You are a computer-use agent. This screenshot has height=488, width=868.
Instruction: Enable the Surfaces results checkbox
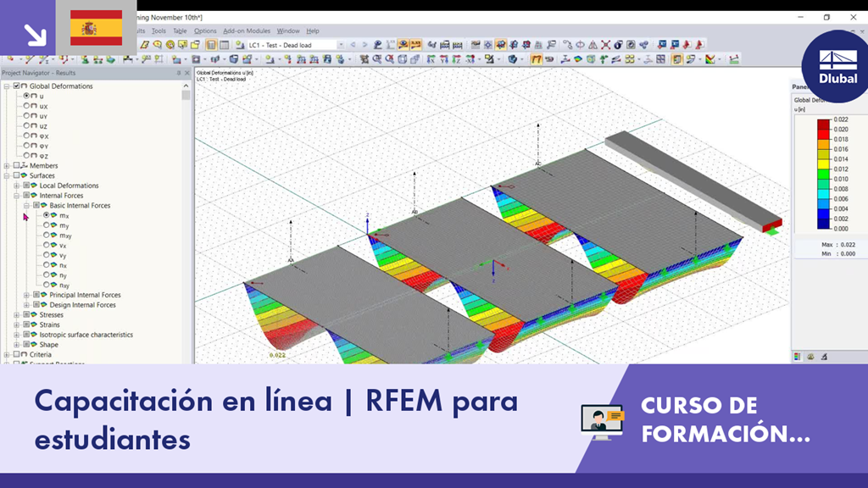click(x=17, y=175)
